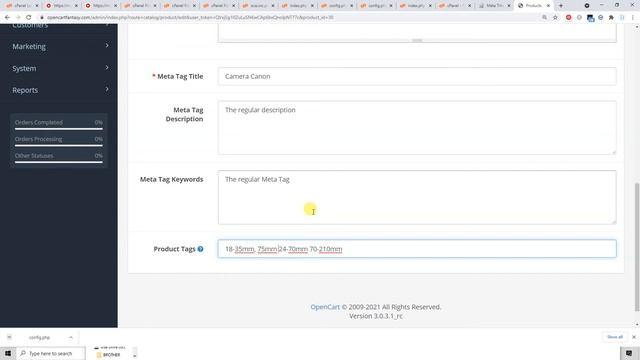640x360 pixels.
Task: Click the Meta Tag Keywords textarea
Action: [x=417, y=197]
